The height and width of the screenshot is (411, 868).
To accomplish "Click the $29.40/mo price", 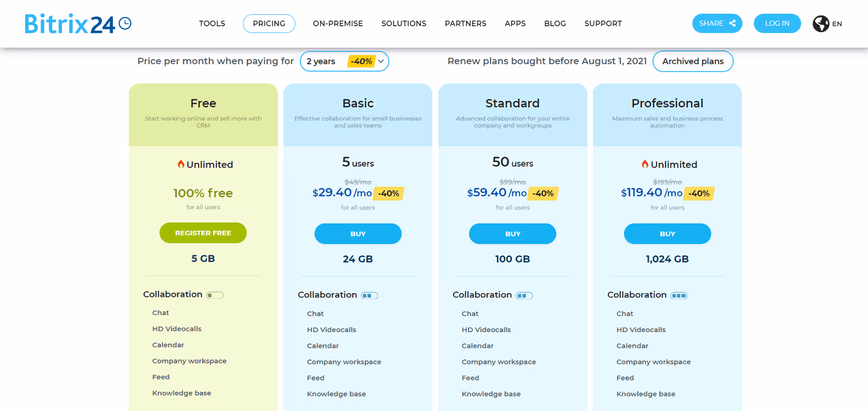I will tap(342, 192).
